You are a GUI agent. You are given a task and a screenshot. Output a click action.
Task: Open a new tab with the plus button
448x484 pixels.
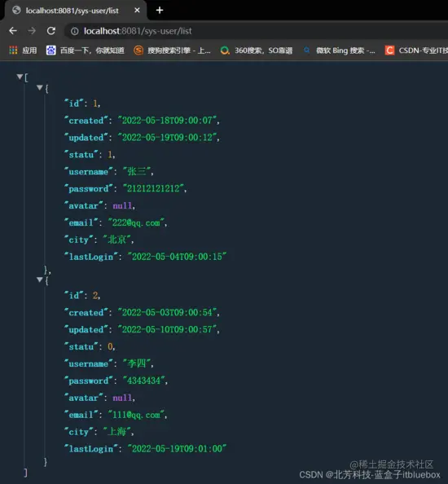click(160, 11)
